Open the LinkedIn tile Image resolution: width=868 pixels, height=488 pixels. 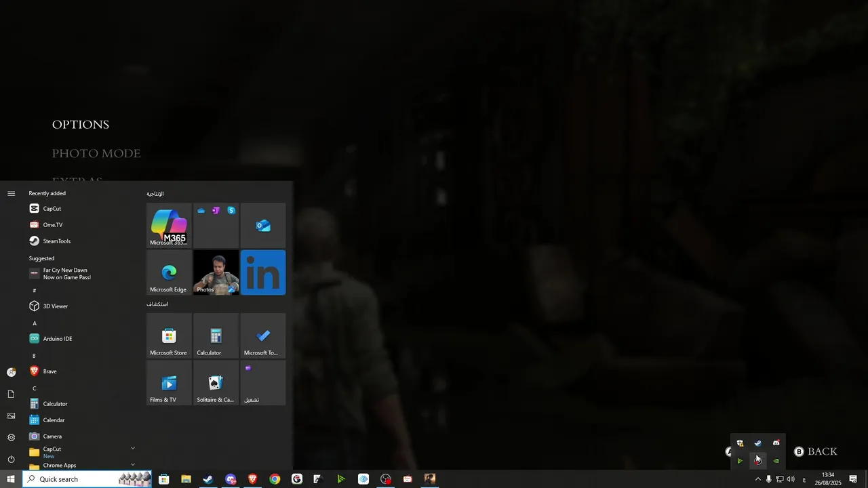click(x=263, y=272)
